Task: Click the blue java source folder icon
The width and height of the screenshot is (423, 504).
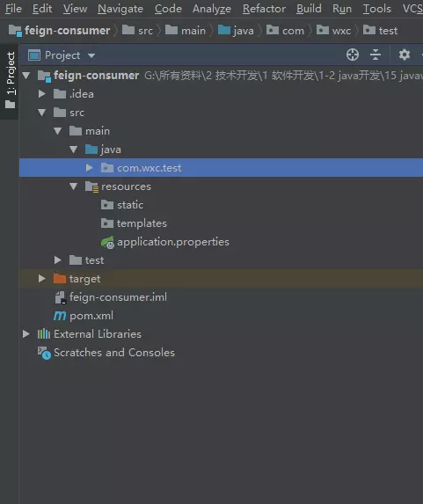Action: click(91, 150)
